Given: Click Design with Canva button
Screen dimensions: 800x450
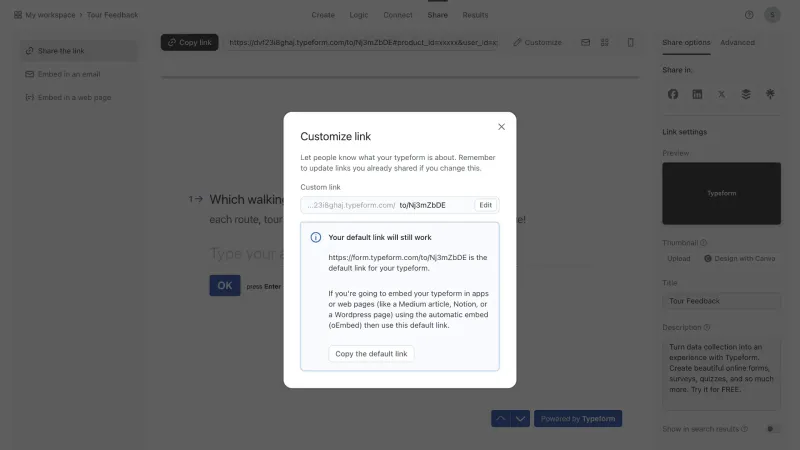Looking at the screenshot, I should 740,259.
